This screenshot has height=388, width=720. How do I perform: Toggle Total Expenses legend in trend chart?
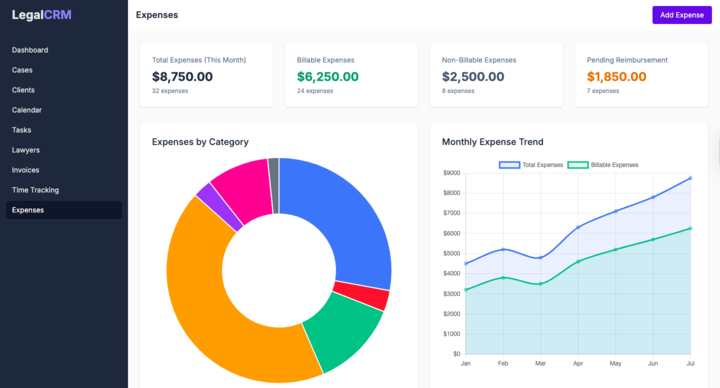pyautogui.click(x=531, y=165)
